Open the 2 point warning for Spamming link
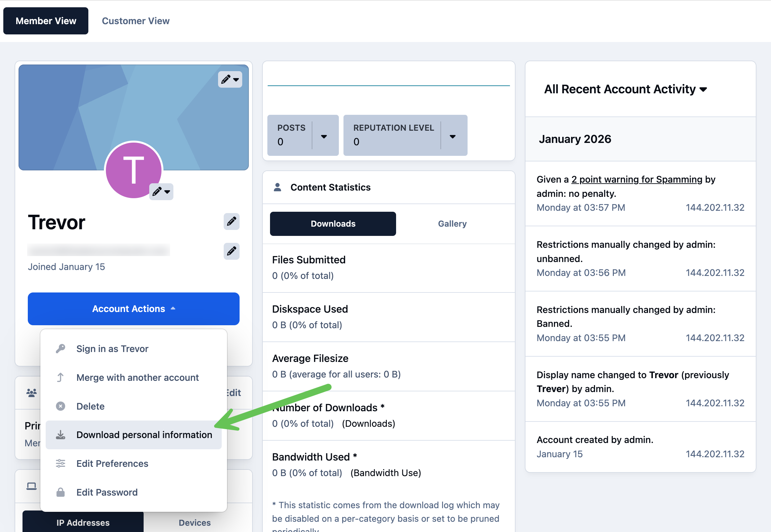The width and height of the screenshot is (771, 532). coord(637,179)
